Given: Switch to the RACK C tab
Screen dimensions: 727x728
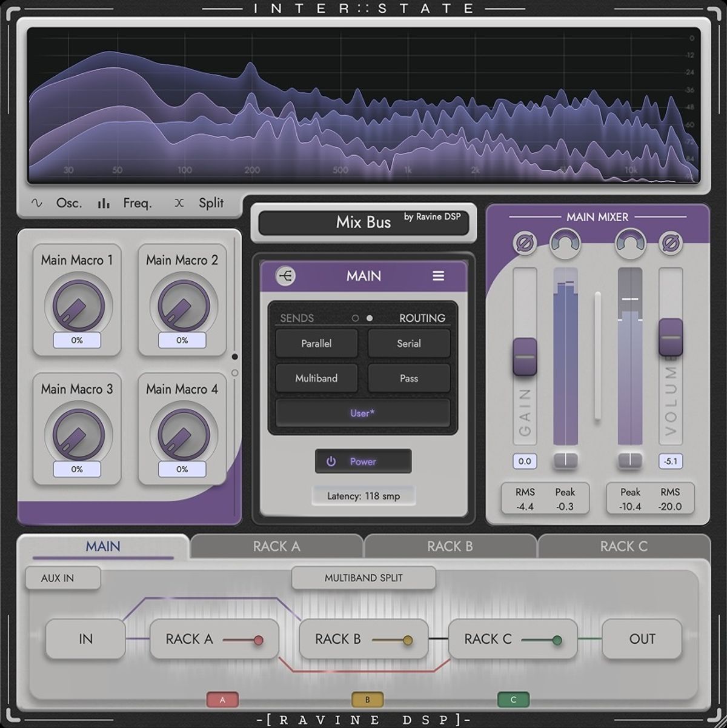Looking at the screenshot, I should click(x=624, y=547).
